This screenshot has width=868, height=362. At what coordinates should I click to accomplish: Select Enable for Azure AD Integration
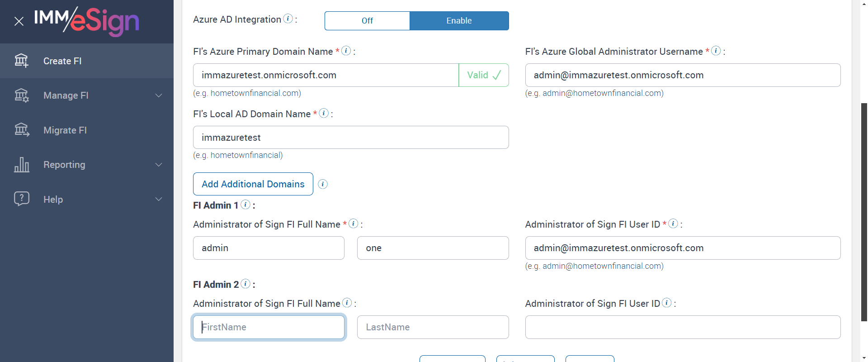(x=459, y=21)
